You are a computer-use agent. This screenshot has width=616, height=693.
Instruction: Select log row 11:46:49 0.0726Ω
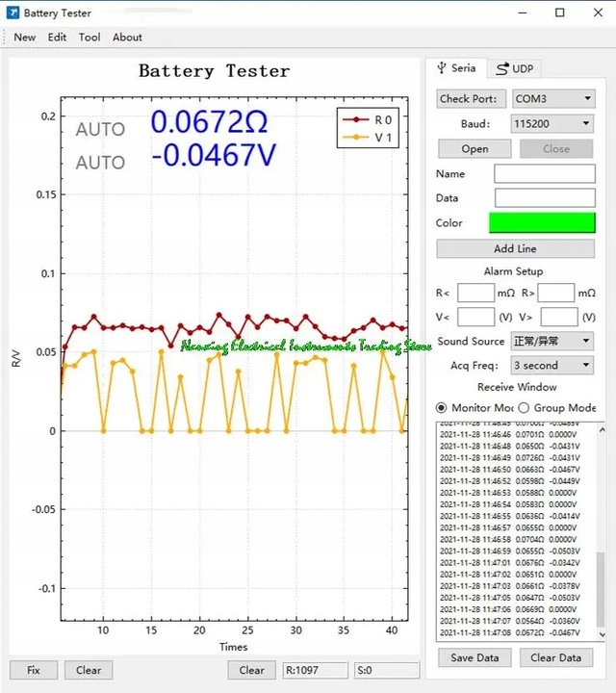(510, 457)
